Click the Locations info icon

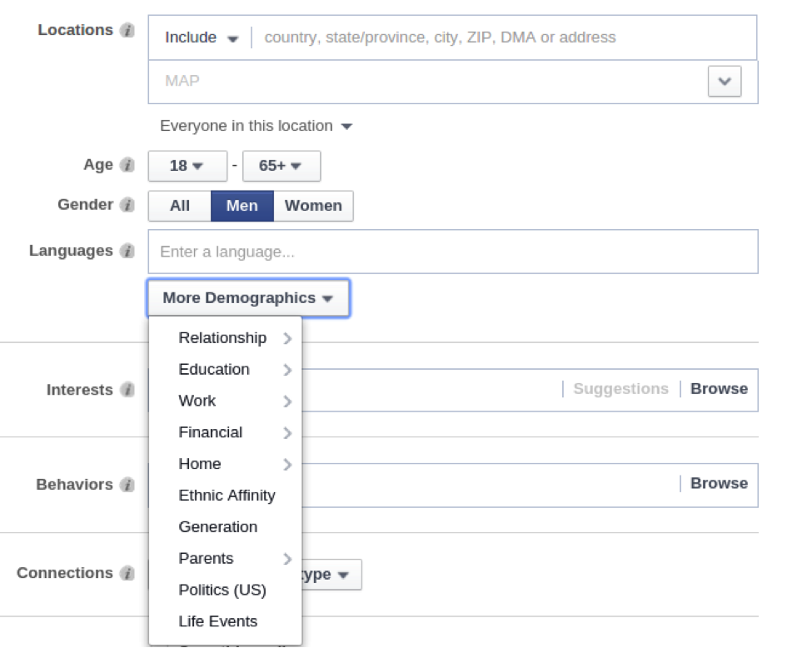[x=129, y=30]
